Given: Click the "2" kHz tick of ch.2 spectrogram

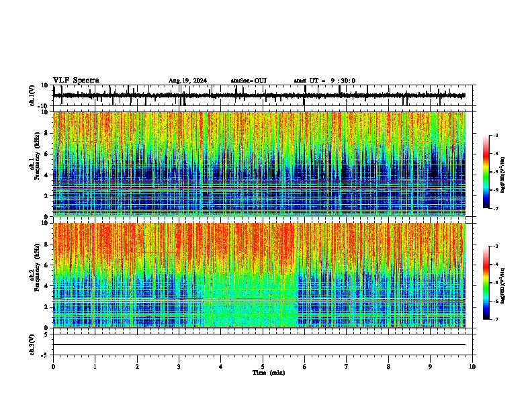Looking at the screenshot, I should 48,308.
